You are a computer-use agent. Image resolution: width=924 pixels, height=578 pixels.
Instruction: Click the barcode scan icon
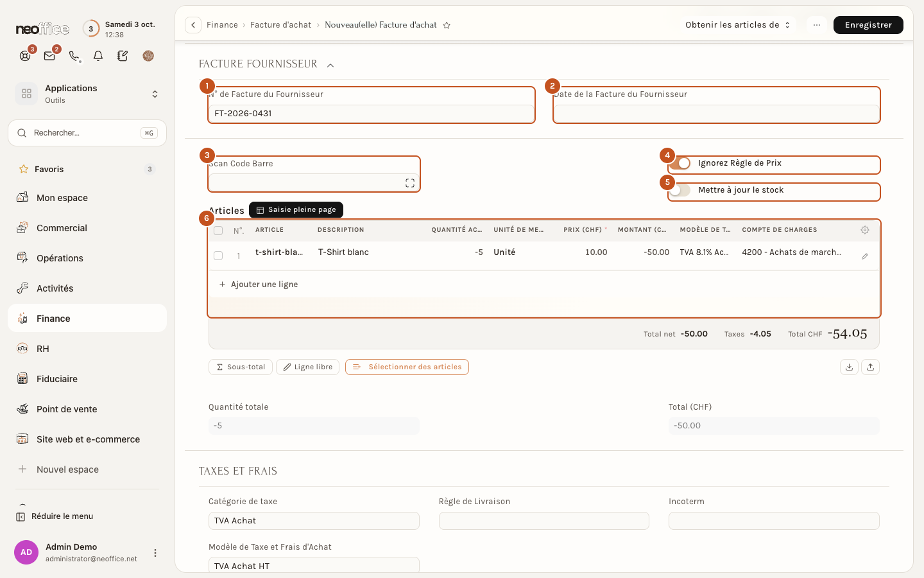tap(410, 183)
